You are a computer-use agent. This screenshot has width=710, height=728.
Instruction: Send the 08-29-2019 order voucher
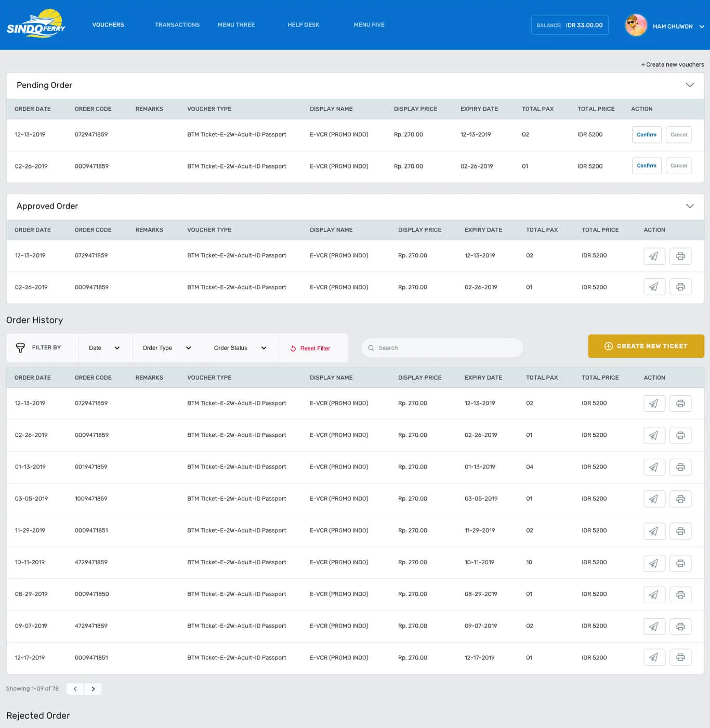click(x=654, y=594)
